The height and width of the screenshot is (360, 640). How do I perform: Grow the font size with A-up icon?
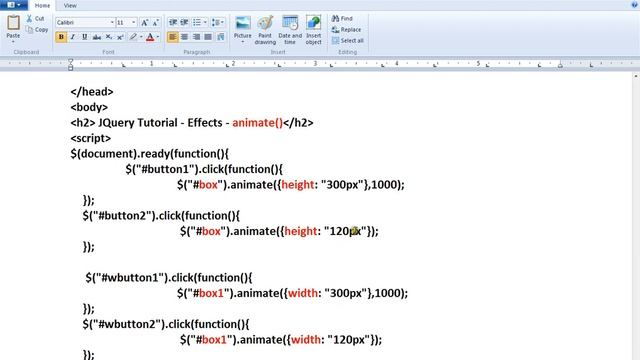point(144,22)
